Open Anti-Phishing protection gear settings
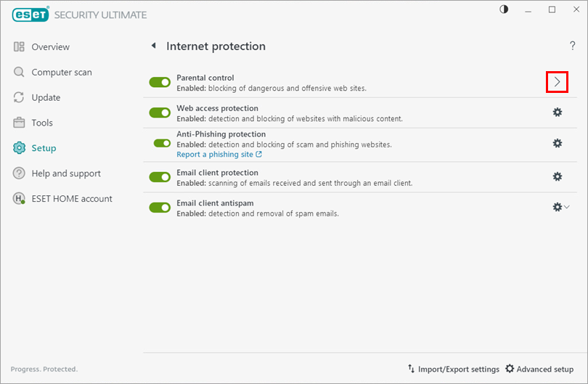Screen dimensions: 588x384 [557, 144]
